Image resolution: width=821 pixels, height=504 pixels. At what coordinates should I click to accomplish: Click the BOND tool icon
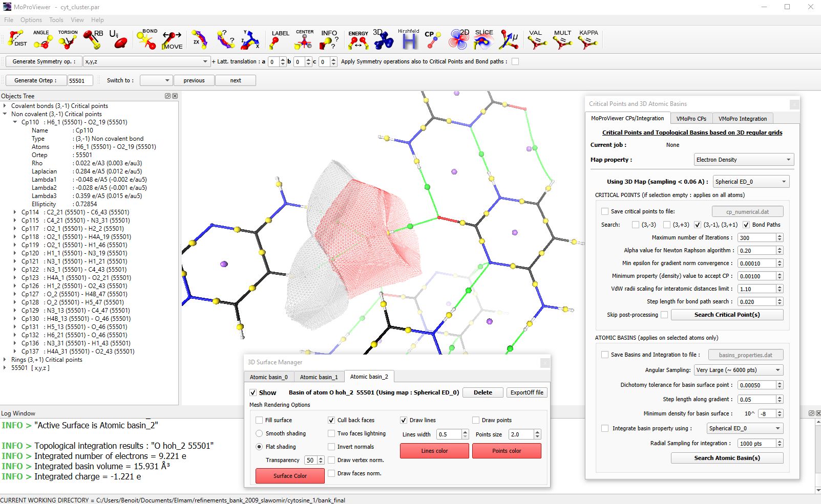click(147, 39)
